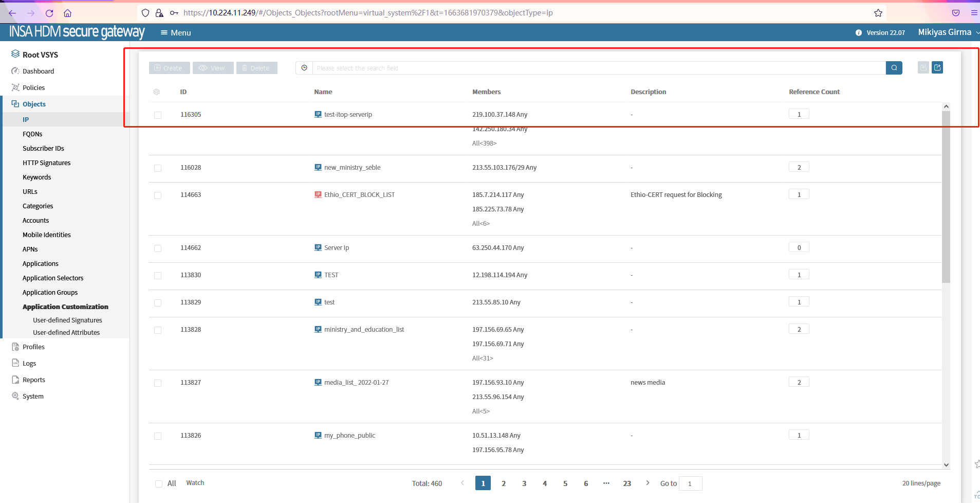Click the export icon in the toolbar
This screenshot has width=980, height=503.
click(x=937, y=67)
